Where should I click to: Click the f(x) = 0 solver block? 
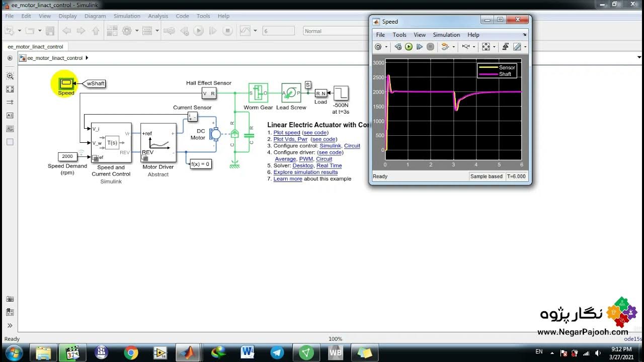pos(200,164)
